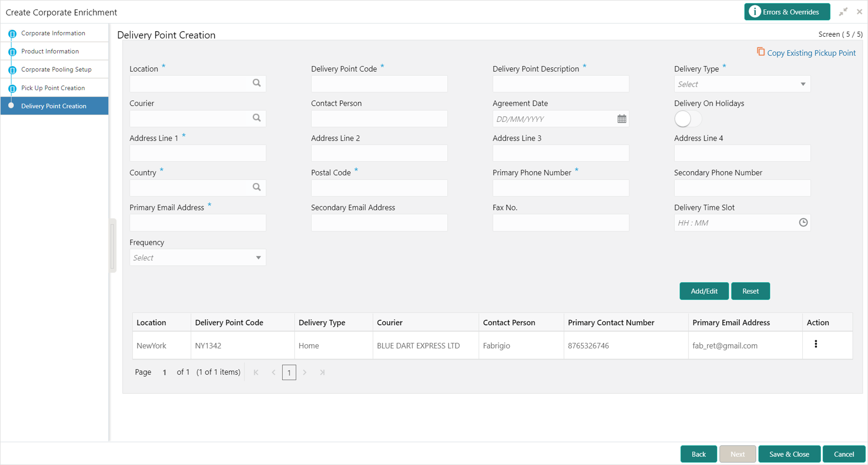Open the Corporate Pooling Setup step
Screen dimensions: 868x465
click(x=56, y=70)
